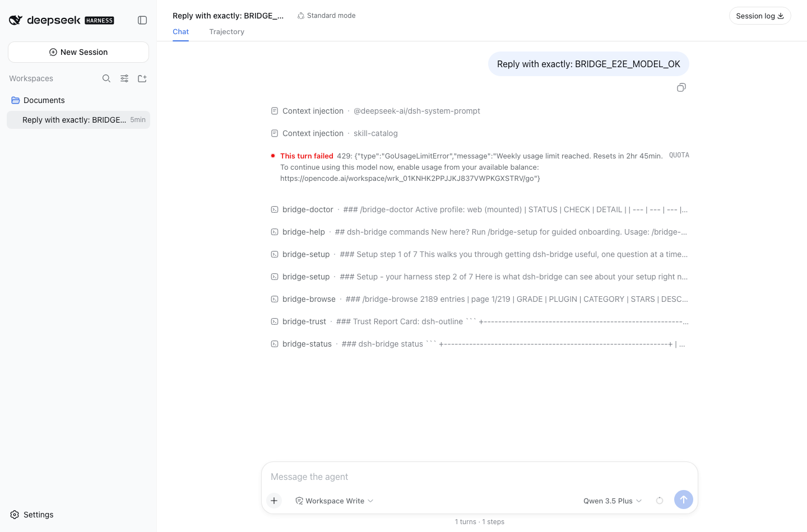807x532 pixels.
Task: Click the Settings gear icon
Action: pyautogui.click(x=15, y=515)
